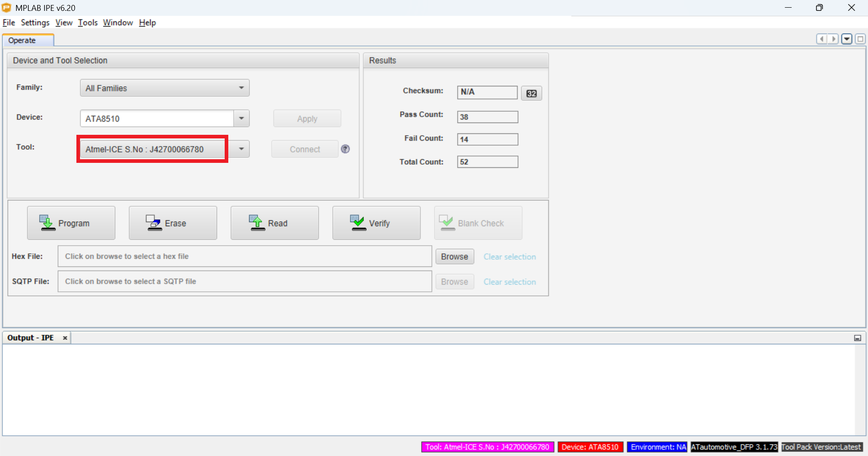Click the Verify button with checkmark
The height and width of the screenshot is (456, 868).
pyautogui.click(x=376, y=223)
